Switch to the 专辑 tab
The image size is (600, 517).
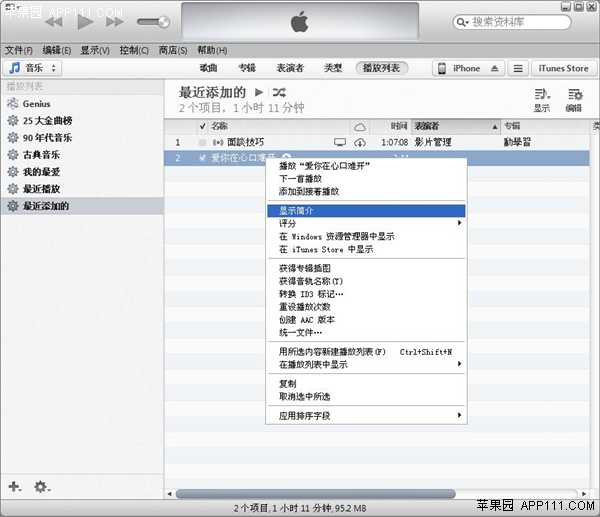[247, 68]
